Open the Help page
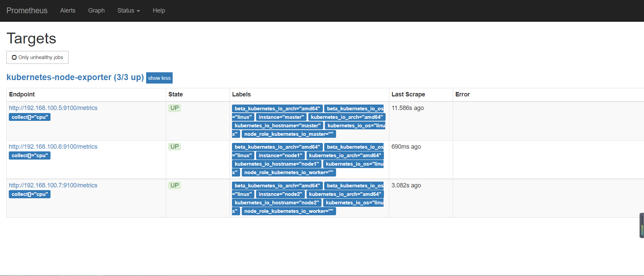This screenshot has height=276, width=644. coord(159,11)
